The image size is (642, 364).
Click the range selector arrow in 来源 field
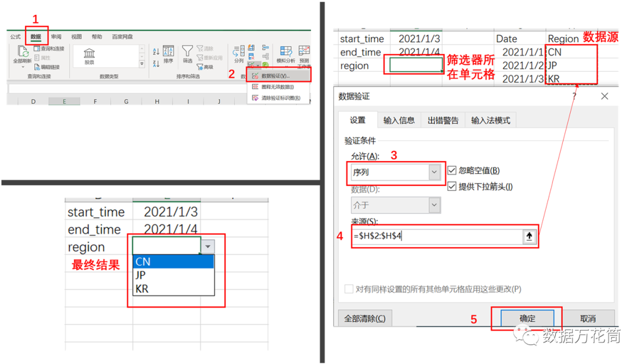(529, 236)
